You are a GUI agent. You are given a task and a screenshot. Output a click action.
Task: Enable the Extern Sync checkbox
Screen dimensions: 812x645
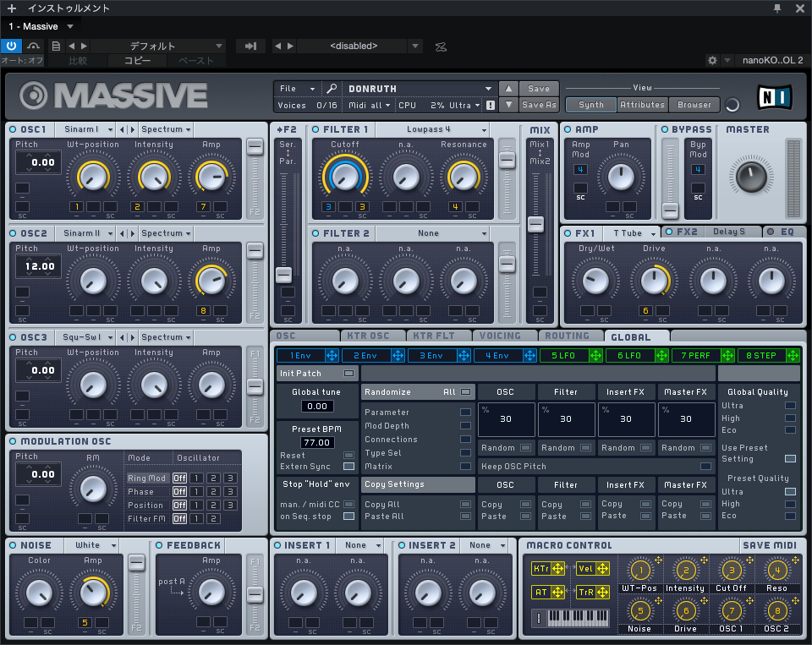[x=349, y=467]
